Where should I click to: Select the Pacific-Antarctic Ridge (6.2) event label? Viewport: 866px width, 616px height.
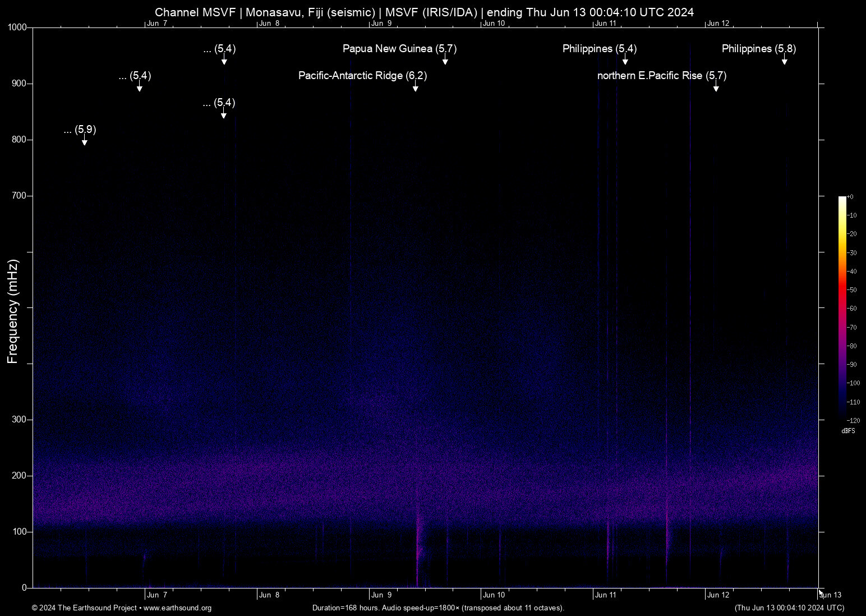[x=362, y=76]
